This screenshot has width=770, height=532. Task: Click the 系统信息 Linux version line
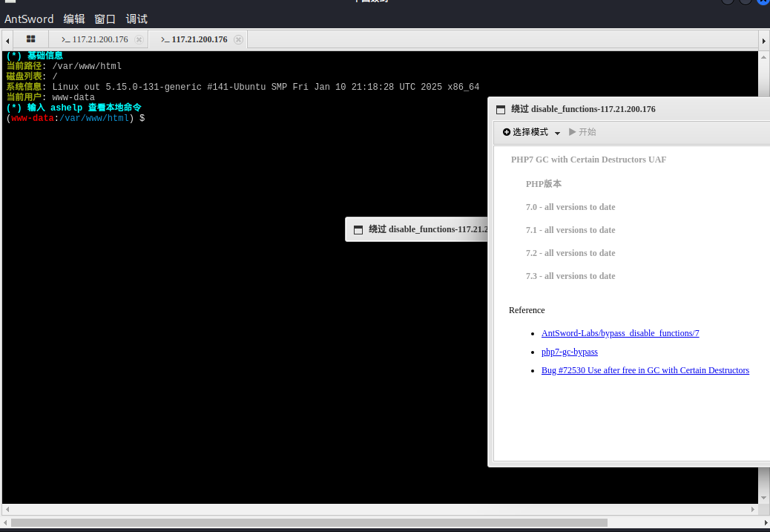(x=243, y=87)
